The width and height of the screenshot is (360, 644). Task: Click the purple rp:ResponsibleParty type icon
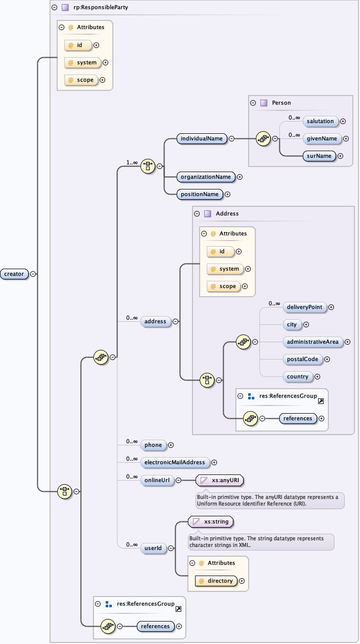tap(65, 8)
